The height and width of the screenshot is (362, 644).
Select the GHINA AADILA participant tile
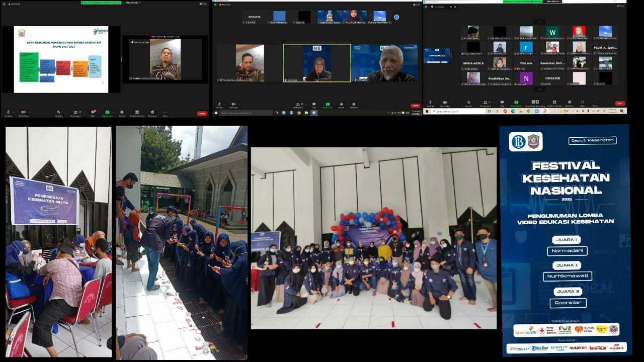(x=473, y=64)
